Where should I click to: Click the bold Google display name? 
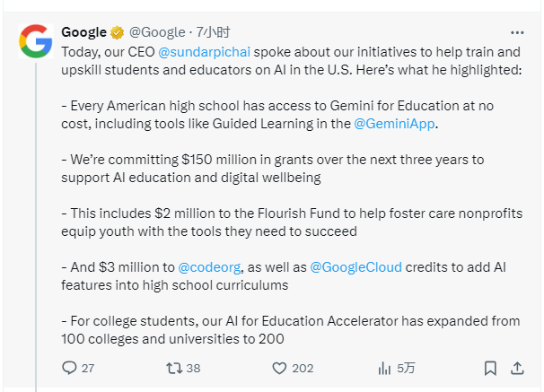coord(83,33)
